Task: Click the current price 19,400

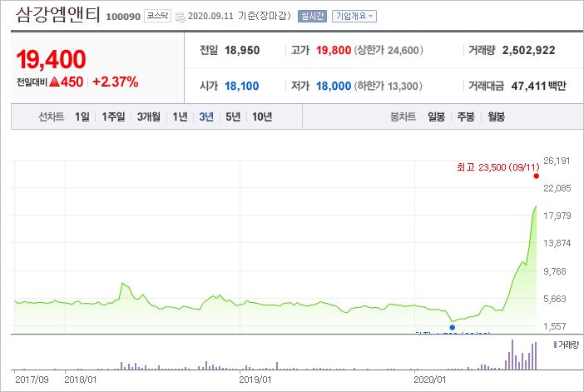Action: 51,59
